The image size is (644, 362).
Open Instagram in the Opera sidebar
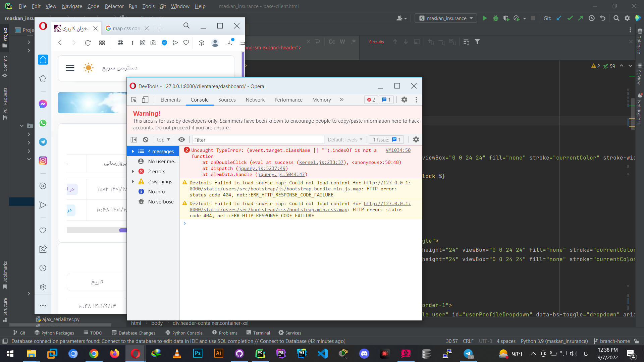(43, 161)
